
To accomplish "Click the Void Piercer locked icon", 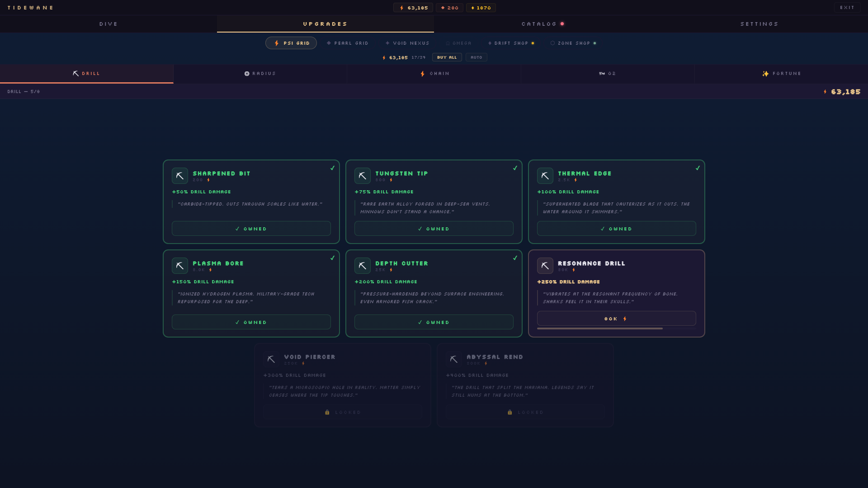I will click(271, 359).
